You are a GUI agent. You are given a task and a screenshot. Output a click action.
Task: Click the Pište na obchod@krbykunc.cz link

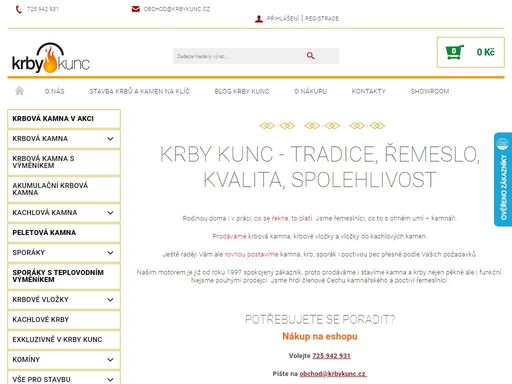[333, 374]
